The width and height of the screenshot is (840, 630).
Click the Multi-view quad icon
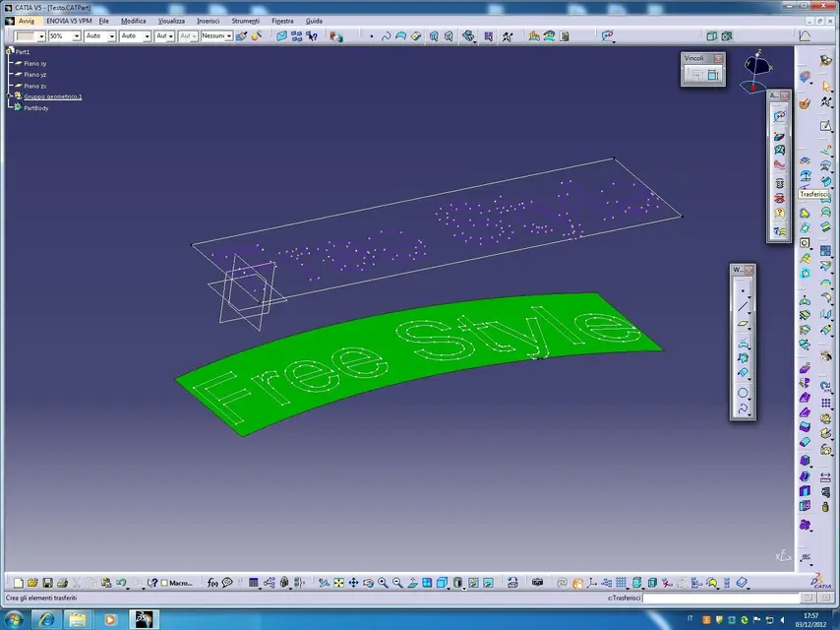pos(427,583)
